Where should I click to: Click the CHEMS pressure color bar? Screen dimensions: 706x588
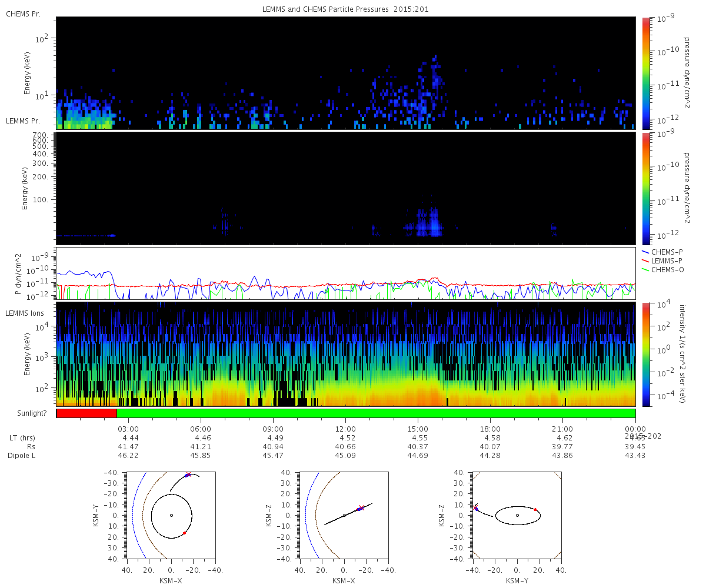[646, 73]
